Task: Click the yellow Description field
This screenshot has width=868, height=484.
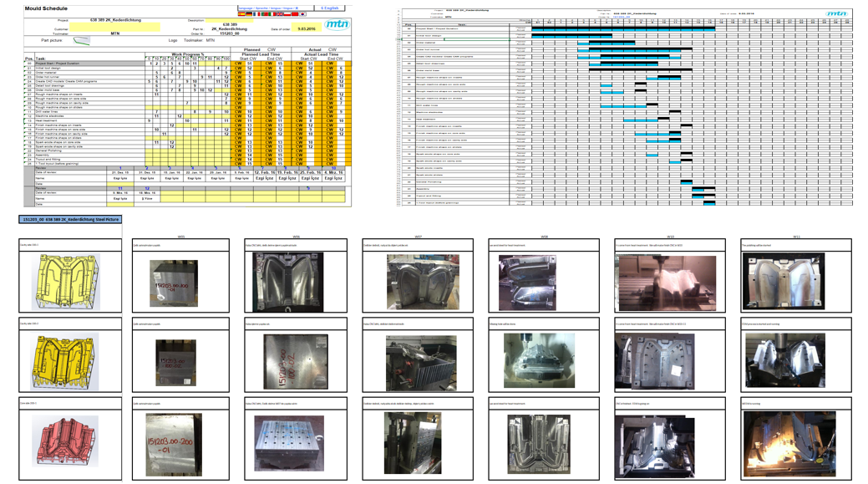Action: (228, 20)
